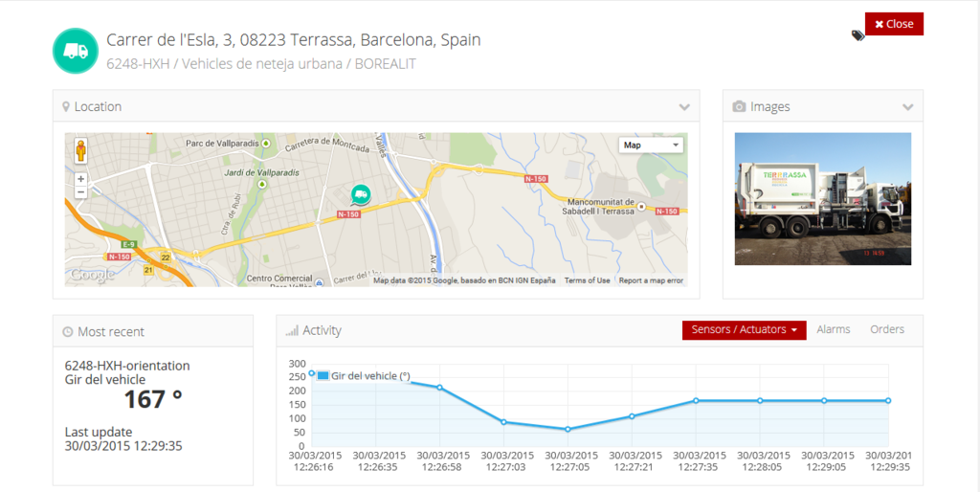
Task: Click the truck marker on the map
Action: pyautogui.click(x=360, y=195)
